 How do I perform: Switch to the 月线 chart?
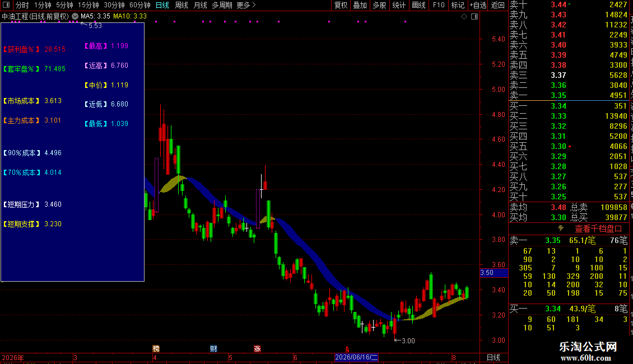200,5
